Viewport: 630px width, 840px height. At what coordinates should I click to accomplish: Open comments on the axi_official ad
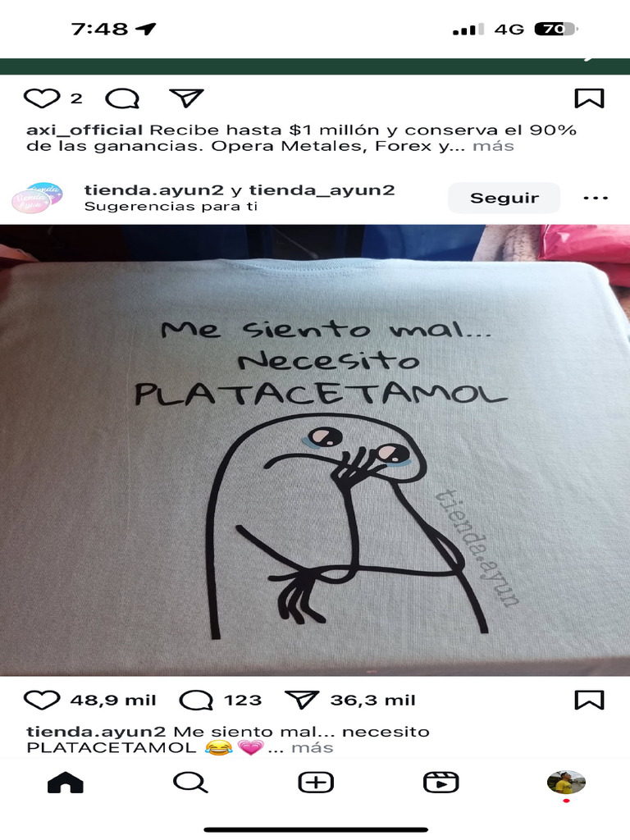coord(123,98)
